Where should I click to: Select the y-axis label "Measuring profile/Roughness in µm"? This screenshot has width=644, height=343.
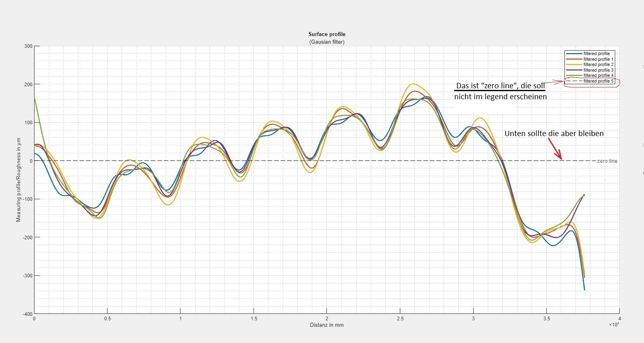[x=18, y=179]
